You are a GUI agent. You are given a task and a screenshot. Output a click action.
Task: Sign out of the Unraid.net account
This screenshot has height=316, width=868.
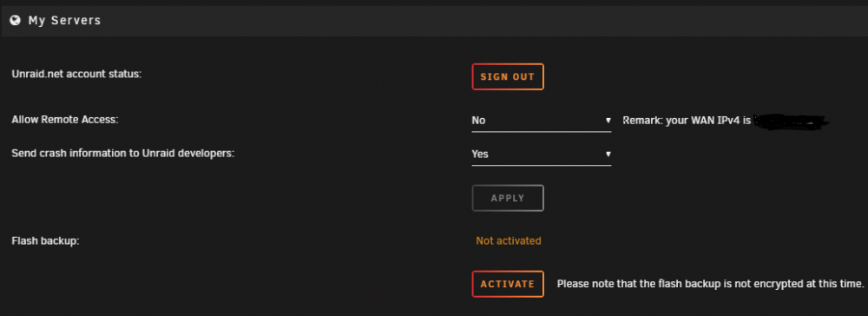(508, 77)
